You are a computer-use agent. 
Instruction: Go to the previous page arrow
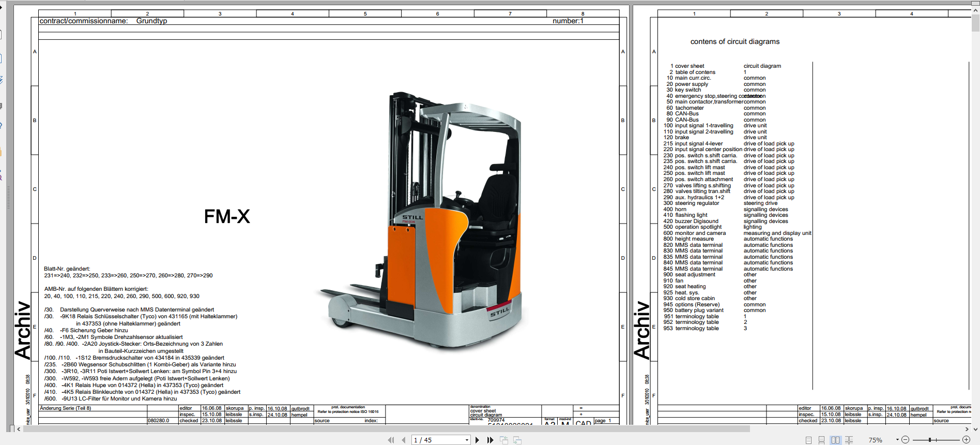pyautogui.click(x=404, y=440)
